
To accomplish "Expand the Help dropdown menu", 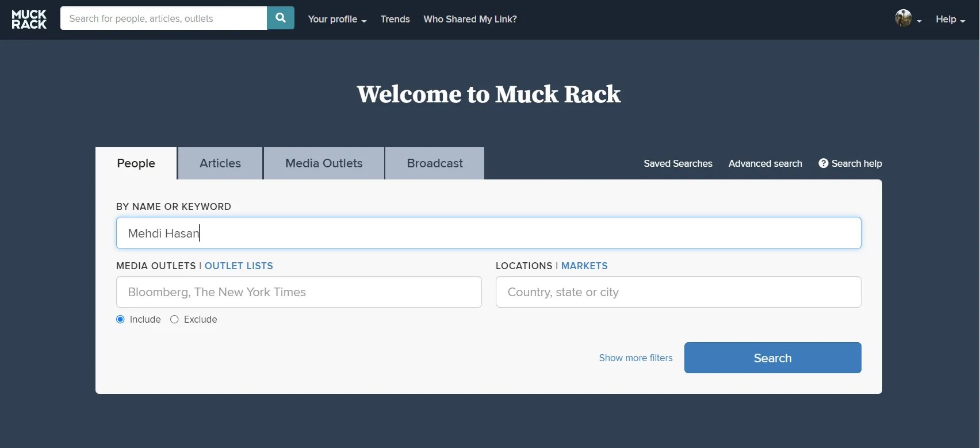I will pyautogui.click(x=950, y=19).
